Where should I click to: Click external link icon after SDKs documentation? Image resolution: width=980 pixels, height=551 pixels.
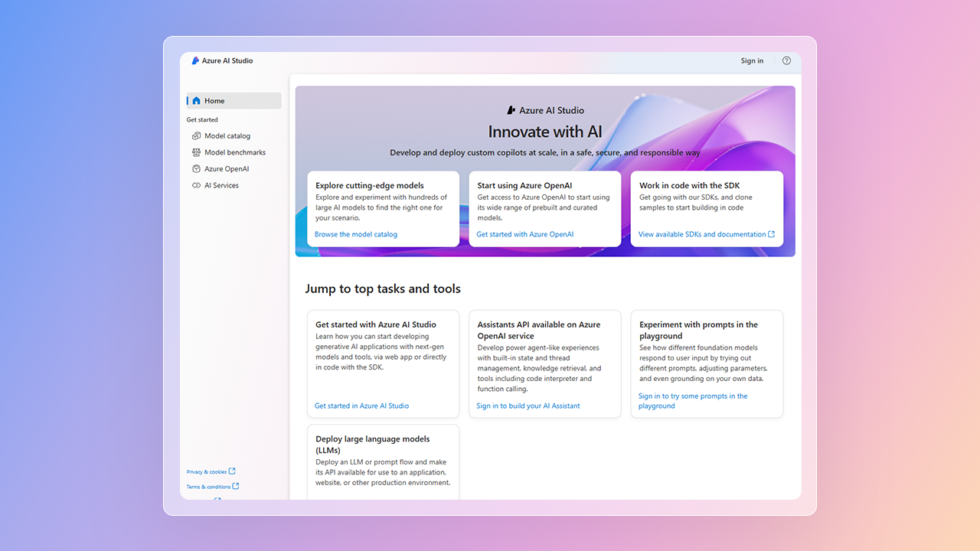tap(771, 234)
